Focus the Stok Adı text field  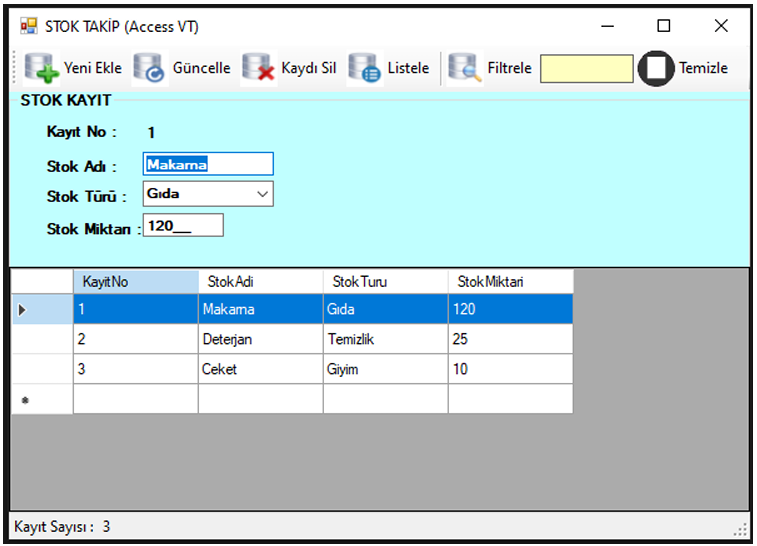(x=208, y=165)
